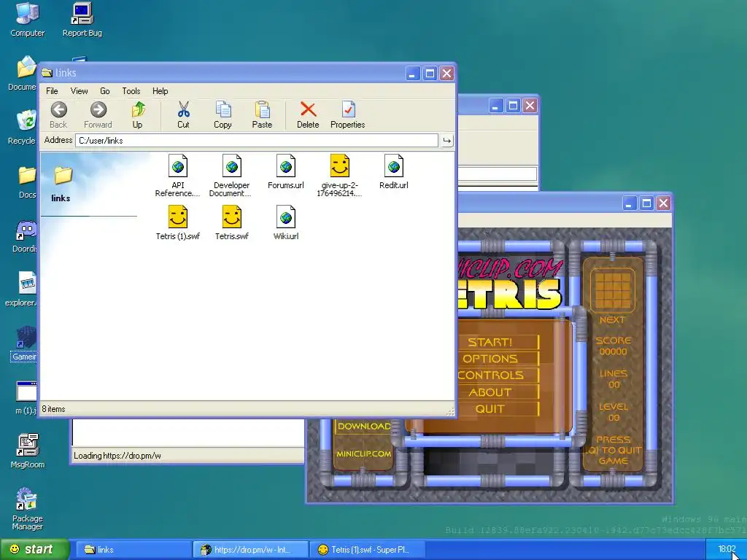
Task: Click the address bar go arrow button
Action: [447, 141]
